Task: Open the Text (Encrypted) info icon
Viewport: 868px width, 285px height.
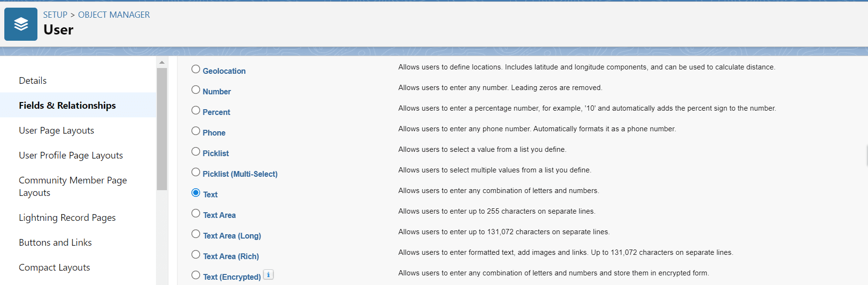Action: coord(269,275)
